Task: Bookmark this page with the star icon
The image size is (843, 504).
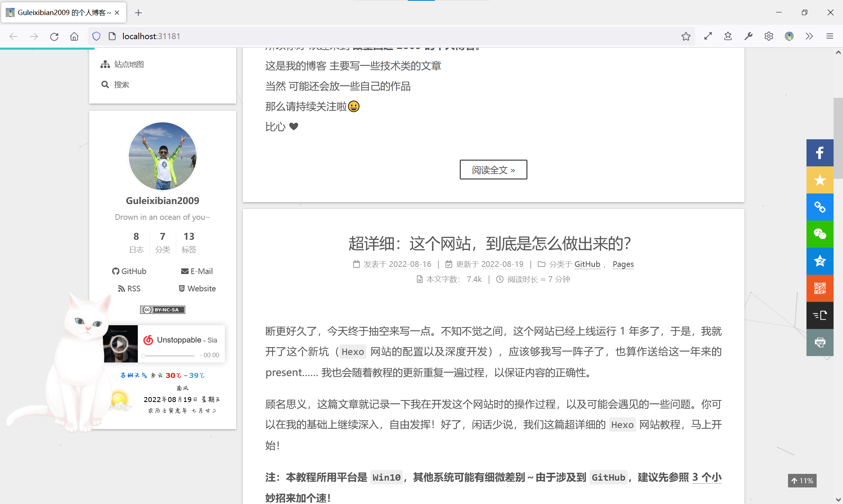Action: click(686, 36)
